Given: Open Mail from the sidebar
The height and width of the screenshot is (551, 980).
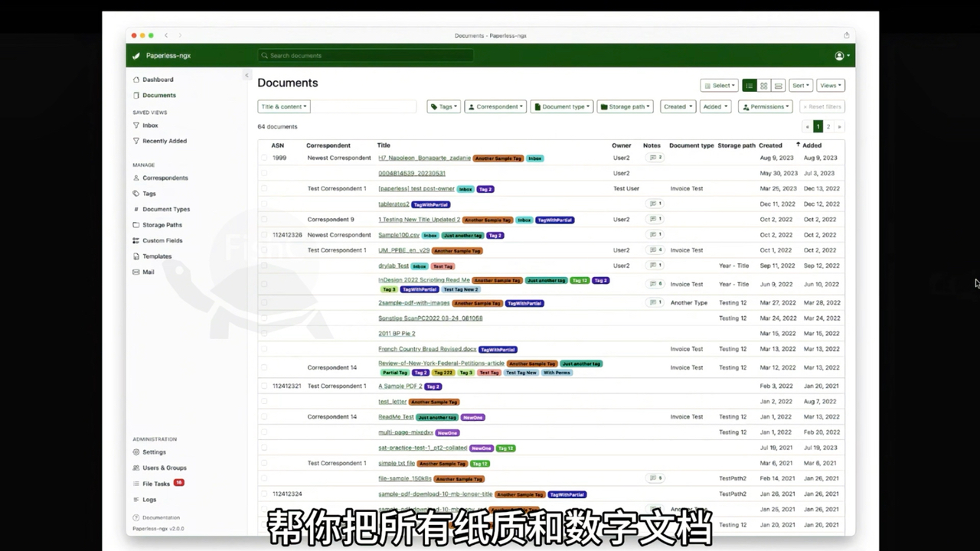Looking at the screenshot, I should 148,272.
